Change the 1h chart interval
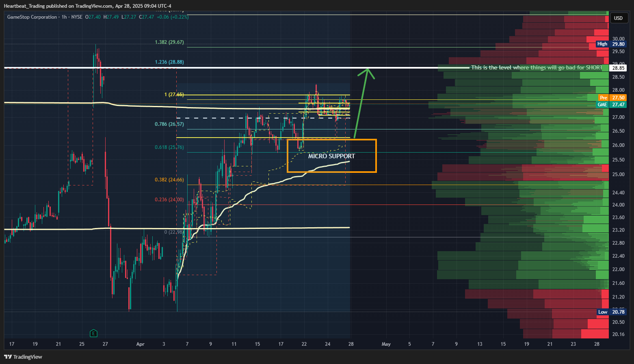This screenshot has width=634, height=364. (64, 17)
